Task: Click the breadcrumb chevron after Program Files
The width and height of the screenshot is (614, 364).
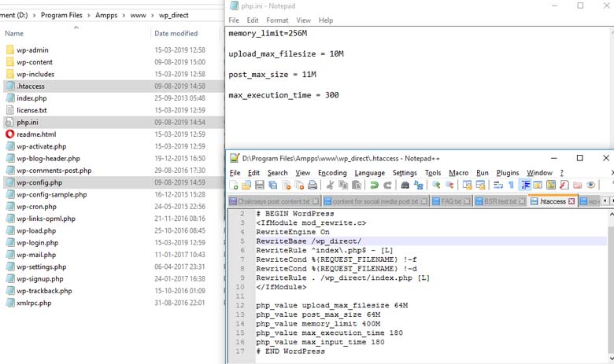Action: click(88, 15)
